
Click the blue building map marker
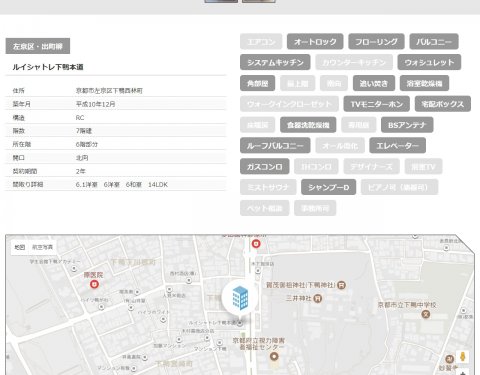coord(240,298)
